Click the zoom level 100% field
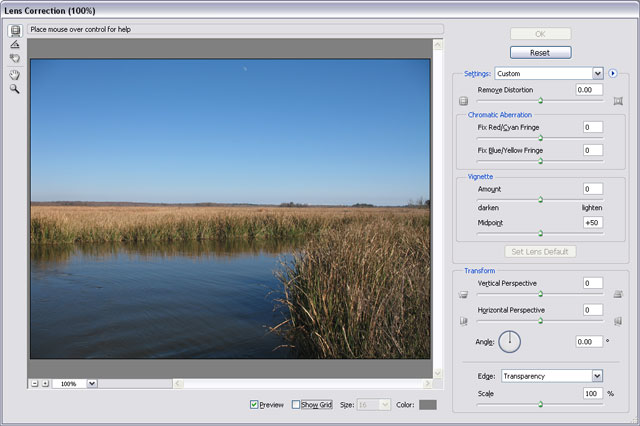This screenshot has height=426, width=640. 69,384
